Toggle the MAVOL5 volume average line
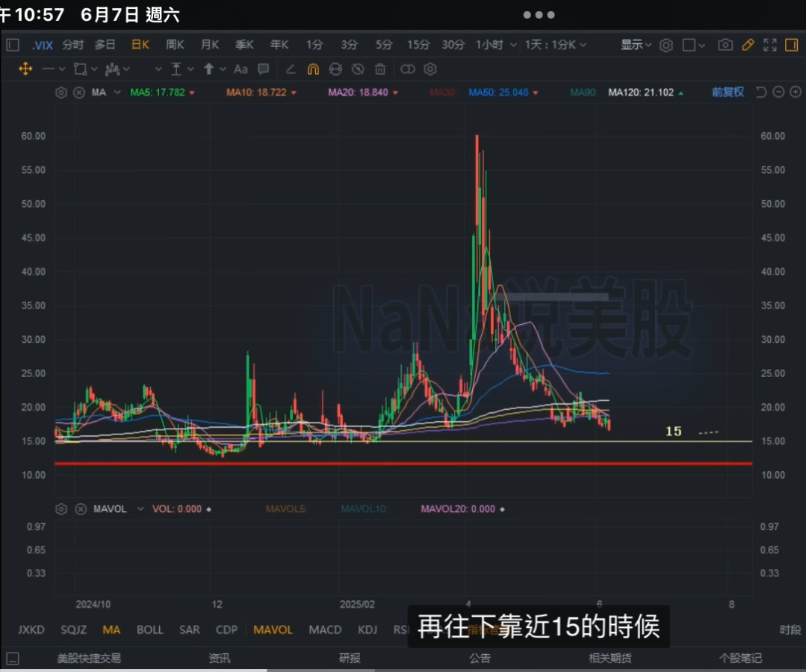The width and height of the screenshot is (806, 672). pos(286,509)
